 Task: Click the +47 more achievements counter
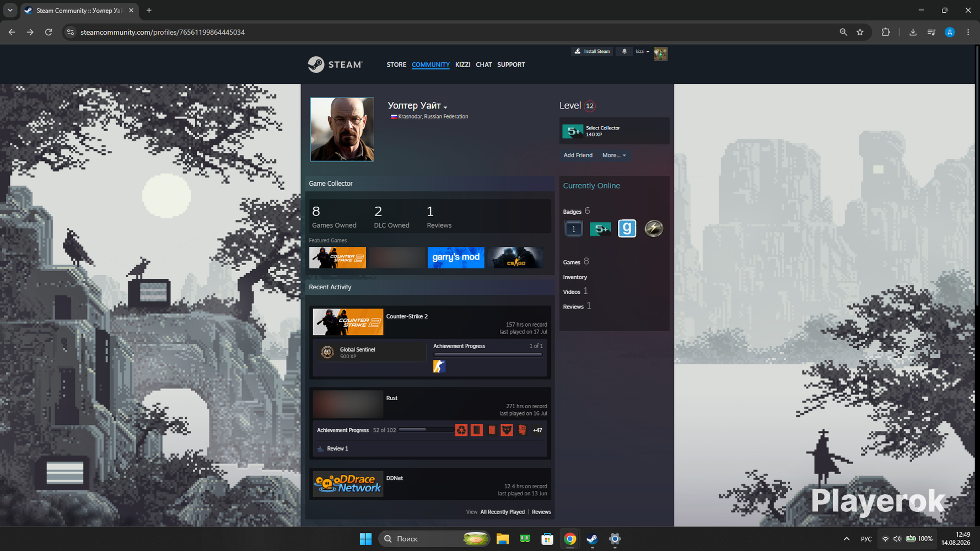click(x=537, y=430)
